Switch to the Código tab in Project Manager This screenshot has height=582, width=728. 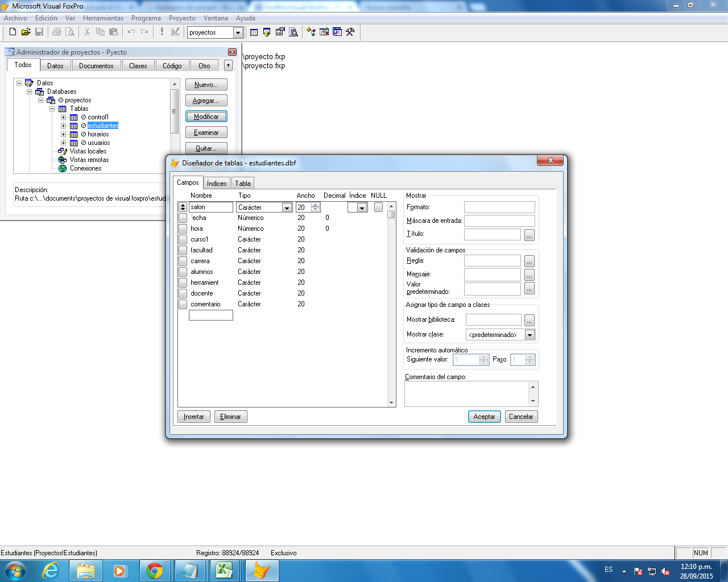tap(172, 66)
